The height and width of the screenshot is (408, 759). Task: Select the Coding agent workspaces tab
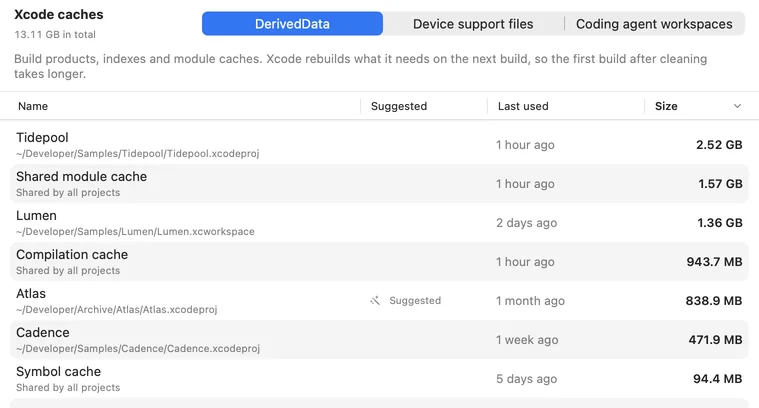tap(654, 24)
